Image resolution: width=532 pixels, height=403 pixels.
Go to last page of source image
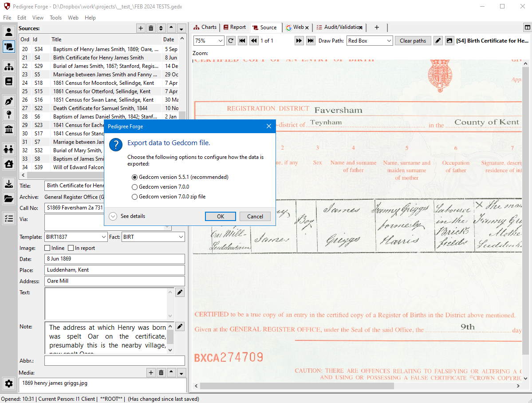[311, 41]
